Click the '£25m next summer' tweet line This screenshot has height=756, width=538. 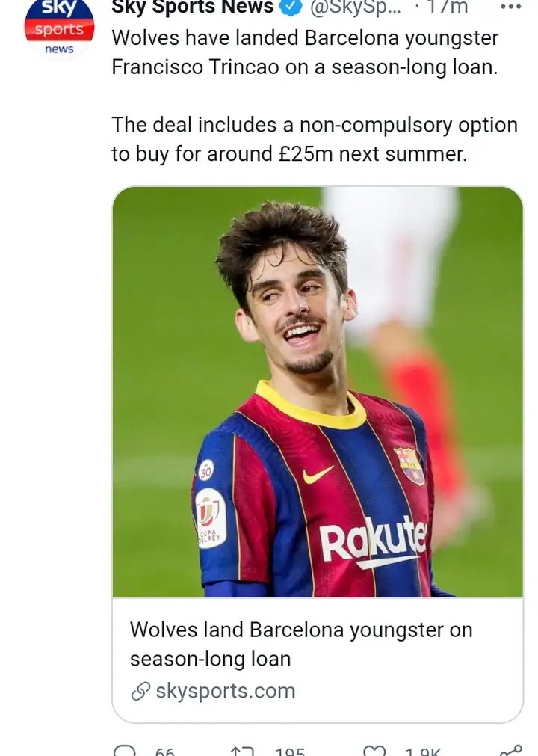tap(289, 154)
